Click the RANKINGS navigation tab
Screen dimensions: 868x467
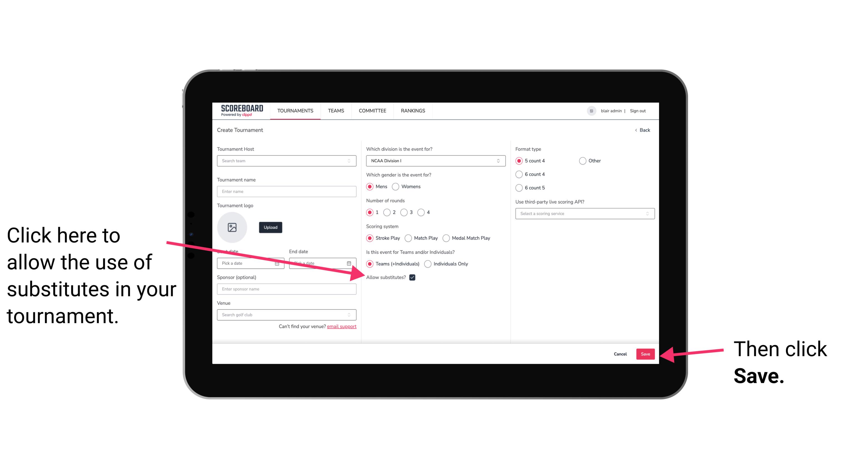click(413, 110)
